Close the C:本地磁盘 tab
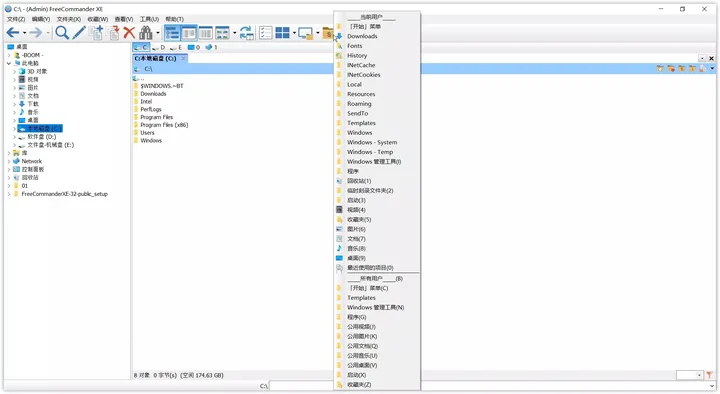Screen dimensions: 720x394 183,58
